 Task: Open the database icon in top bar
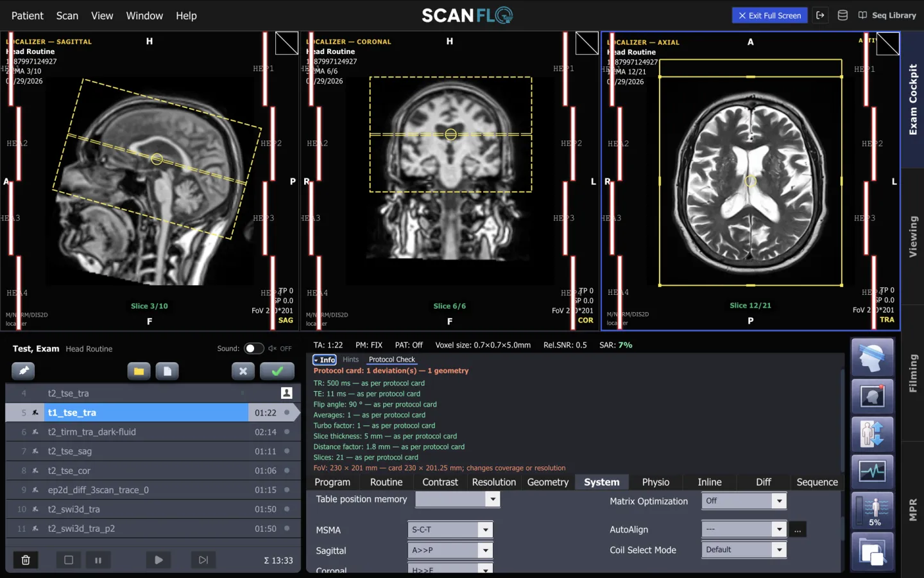[843, 15]
